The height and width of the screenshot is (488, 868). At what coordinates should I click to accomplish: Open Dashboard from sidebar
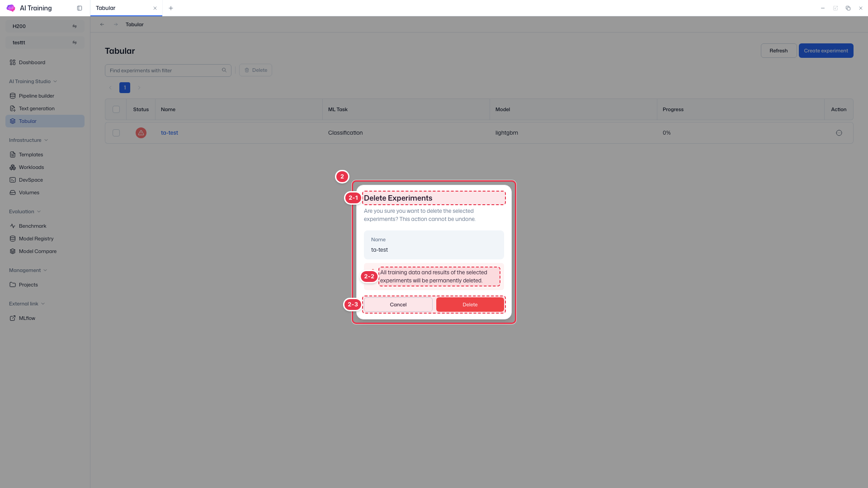click(45, 62)
